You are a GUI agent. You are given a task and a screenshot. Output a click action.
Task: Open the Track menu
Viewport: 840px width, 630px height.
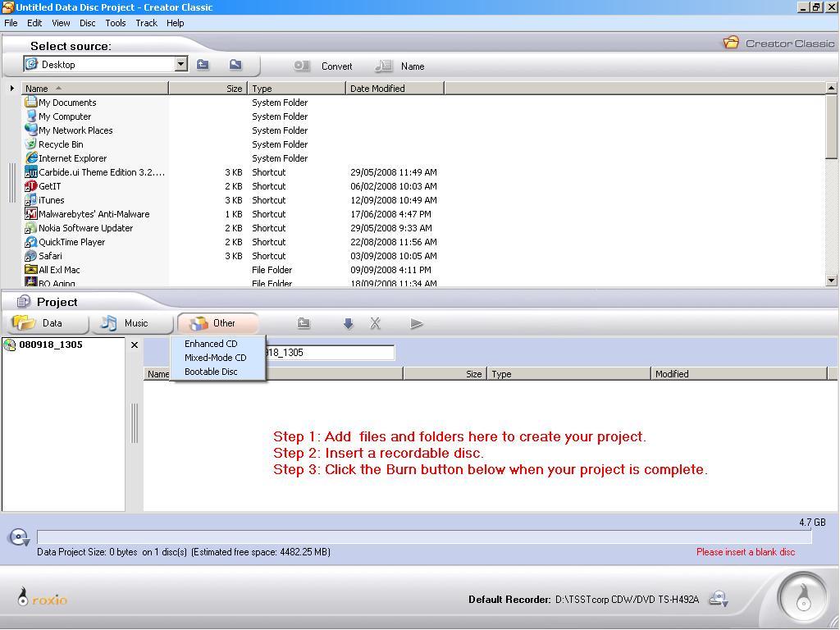(146, 23)
